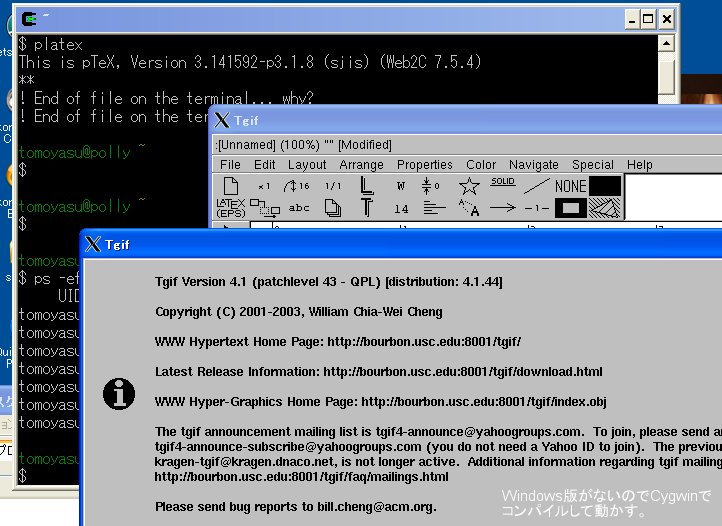Click the info icon in About dialog
Viewport: 722px width, 526px height.
(119, 394)
